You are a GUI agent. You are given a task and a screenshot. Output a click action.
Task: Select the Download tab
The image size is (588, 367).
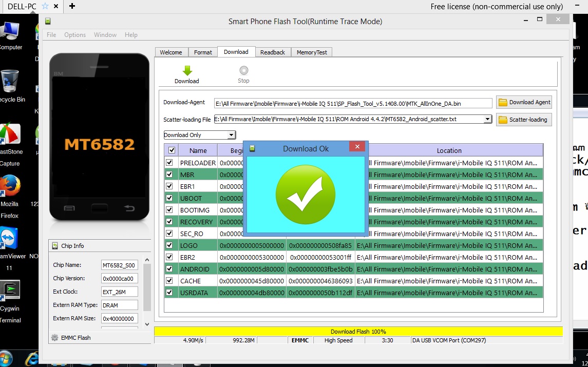click(x=236, y=52)
